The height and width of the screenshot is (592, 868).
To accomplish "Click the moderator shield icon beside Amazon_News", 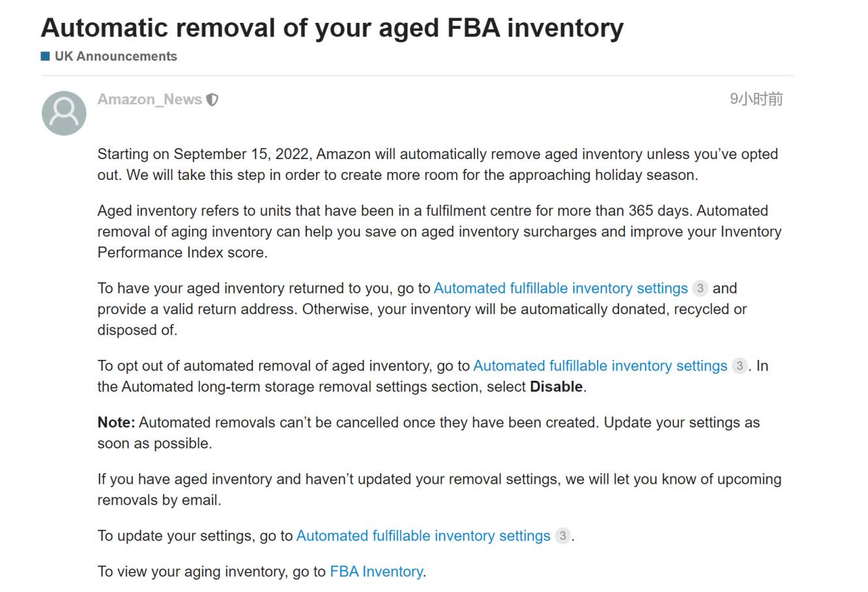I will [212, 100].
